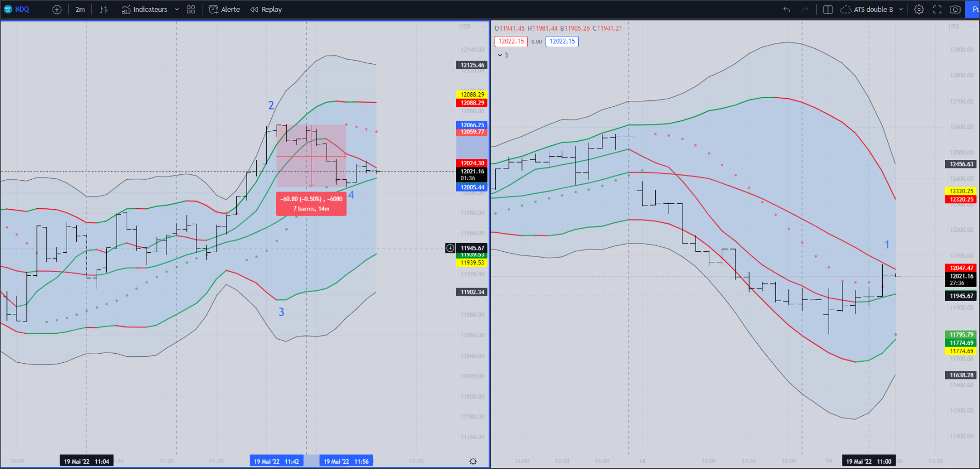
Task: Open chart settings gear in top toolbar
Action: 919,10
